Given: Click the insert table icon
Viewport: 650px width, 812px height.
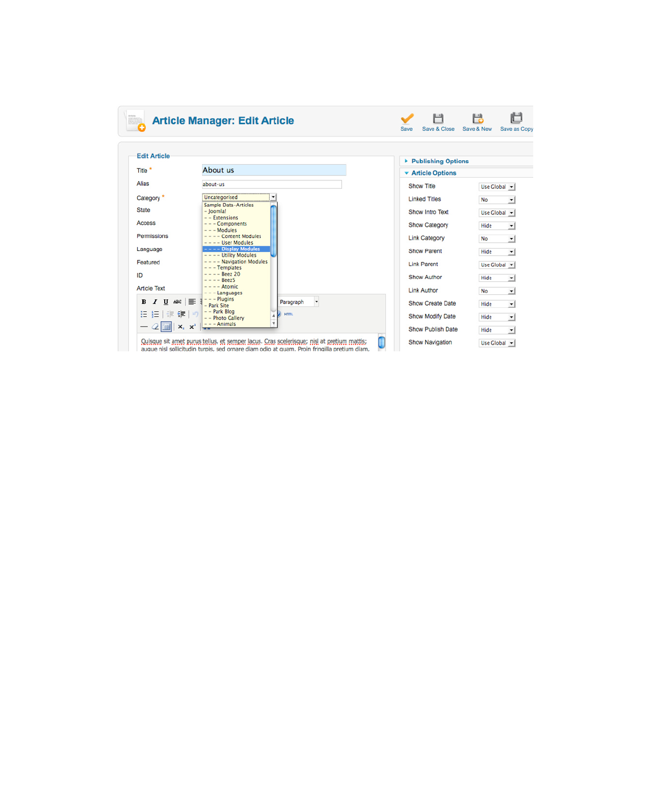Looking at the screenshot, I should click(x=166, y=327).
